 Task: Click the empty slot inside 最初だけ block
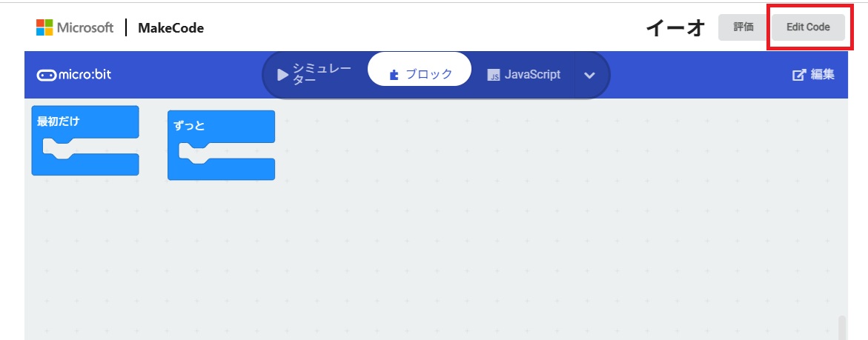96,146
